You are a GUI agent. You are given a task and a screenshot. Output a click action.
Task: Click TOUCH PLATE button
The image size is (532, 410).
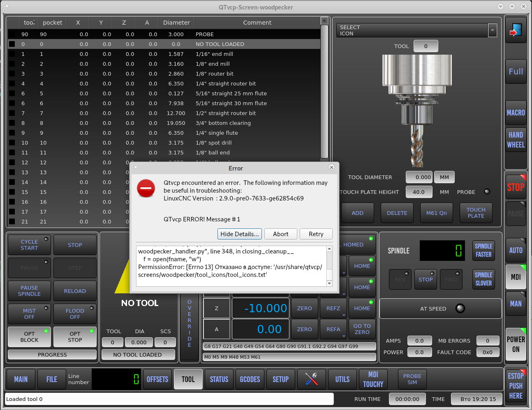tap(476, 213)
